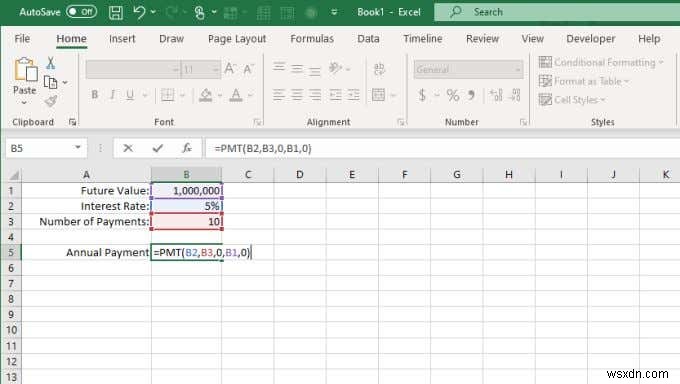Click the Align Left icon
Image resolution: width=680 pixels, height=384 pixels.
(x=278, y=95)
